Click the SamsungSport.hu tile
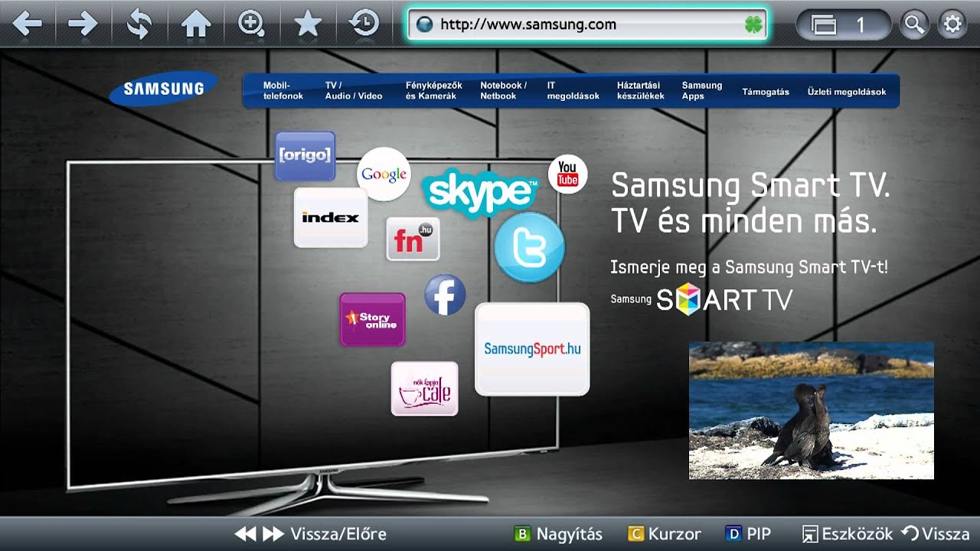 click(x=532, y=349)
